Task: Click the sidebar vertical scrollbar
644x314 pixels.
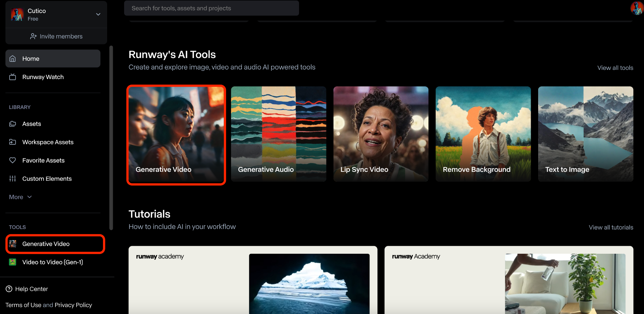Action: 111,138
